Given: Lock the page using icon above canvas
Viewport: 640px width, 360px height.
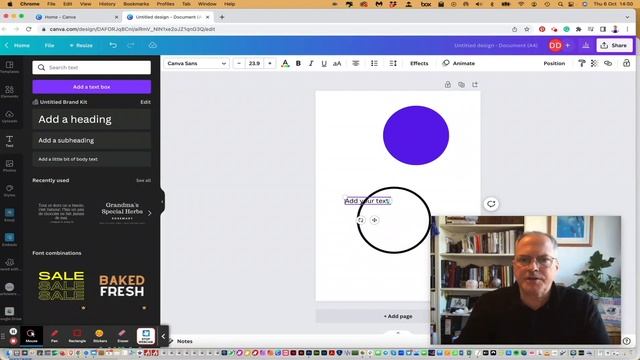Looking at the screenshot, I should point(448,84).
